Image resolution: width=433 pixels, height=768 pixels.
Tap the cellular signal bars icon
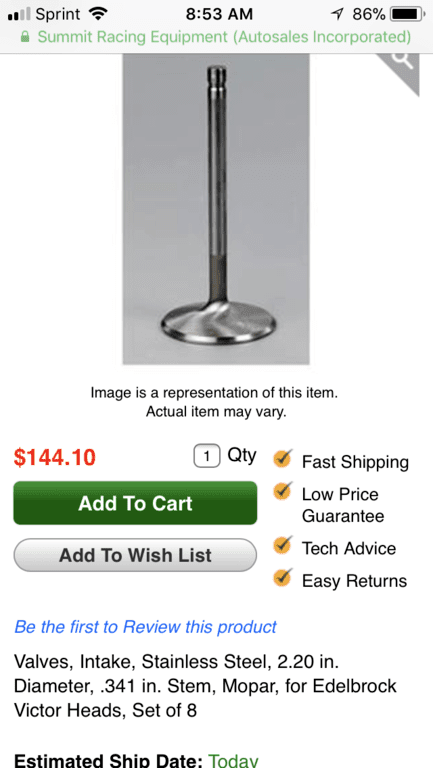(x=20, y=15)
